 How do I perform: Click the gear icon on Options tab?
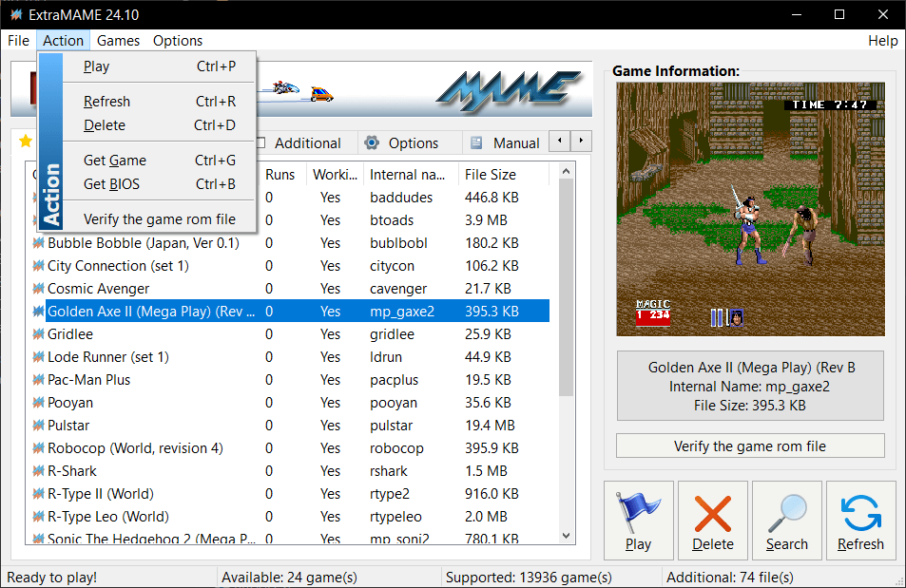372,142
